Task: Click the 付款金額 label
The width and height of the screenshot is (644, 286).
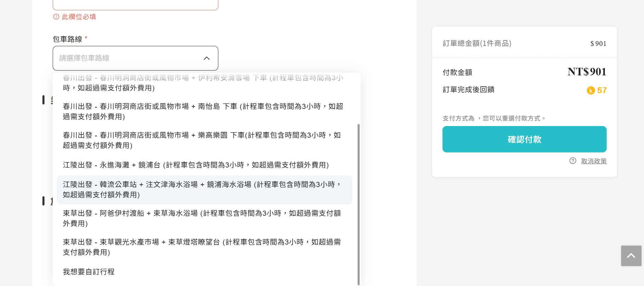Action: (457, 72)
